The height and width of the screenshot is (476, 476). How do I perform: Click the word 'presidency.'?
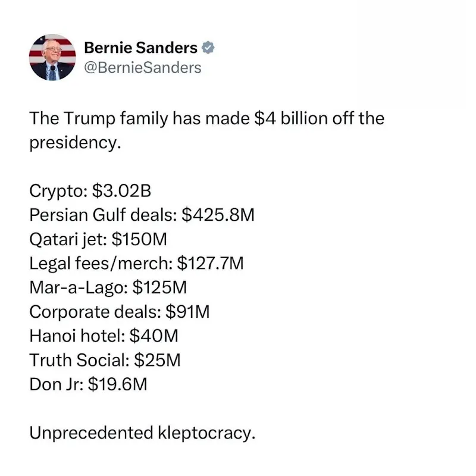point(76,143)
